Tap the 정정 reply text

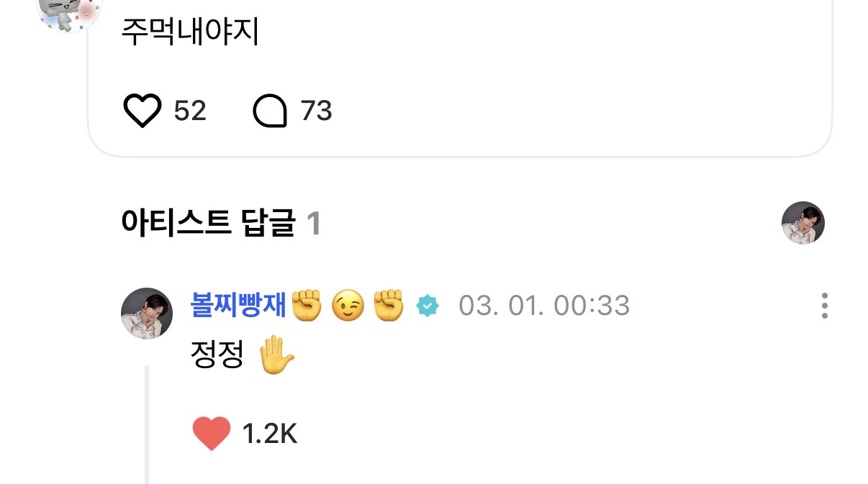(x=217, y=356)
